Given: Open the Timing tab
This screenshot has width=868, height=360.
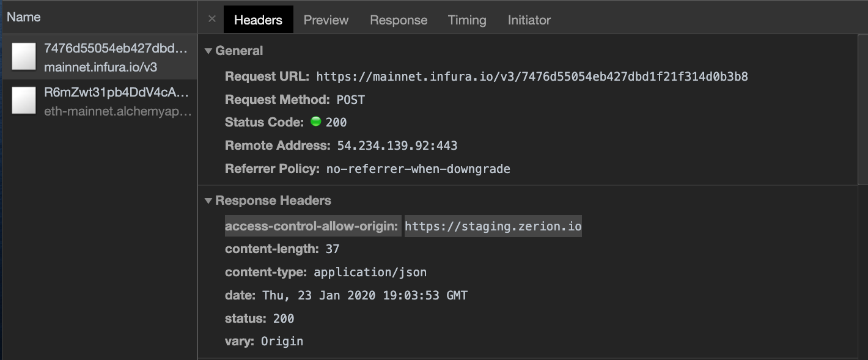Looking at the screenshot, I should pyautogui.click(x=467, y=20).
